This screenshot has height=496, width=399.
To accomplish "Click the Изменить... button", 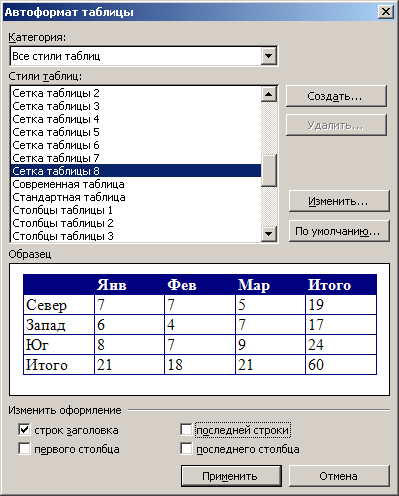I will 339,201.
